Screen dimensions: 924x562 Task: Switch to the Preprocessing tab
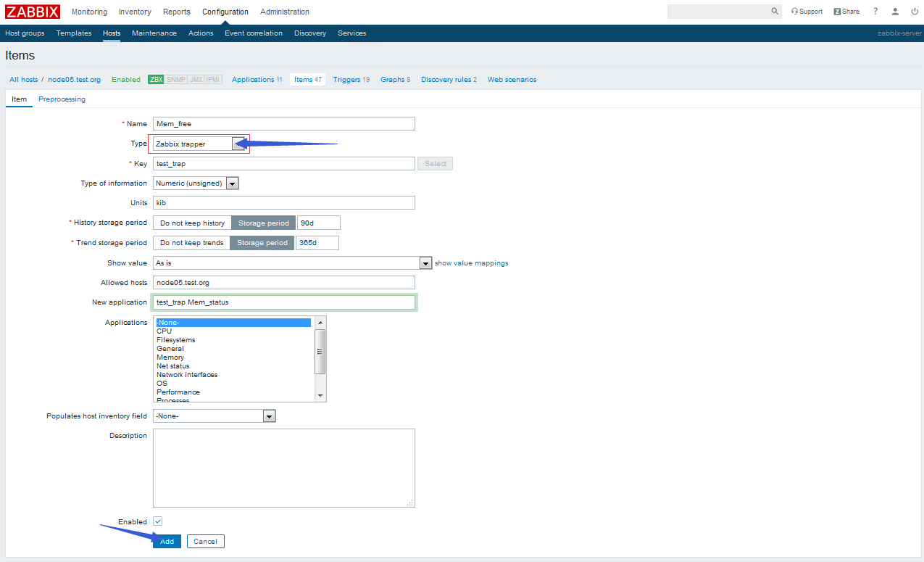(x=62, y=99)
